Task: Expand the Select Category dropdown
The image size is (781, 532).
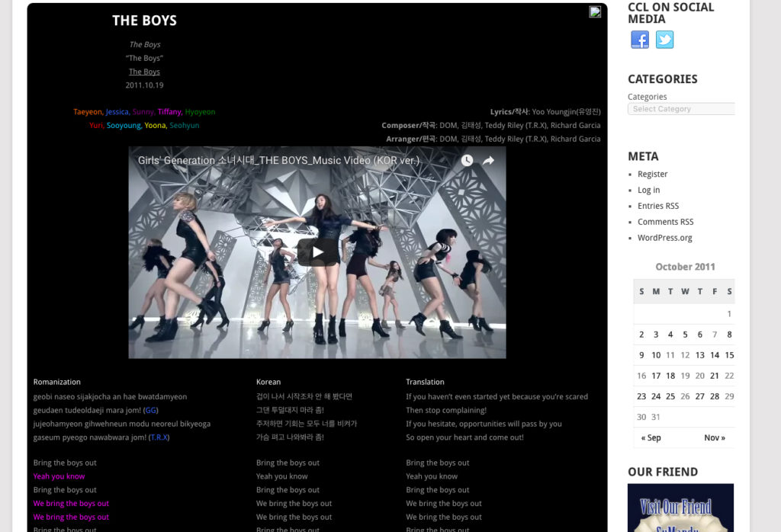Action: tap(680, 109)
